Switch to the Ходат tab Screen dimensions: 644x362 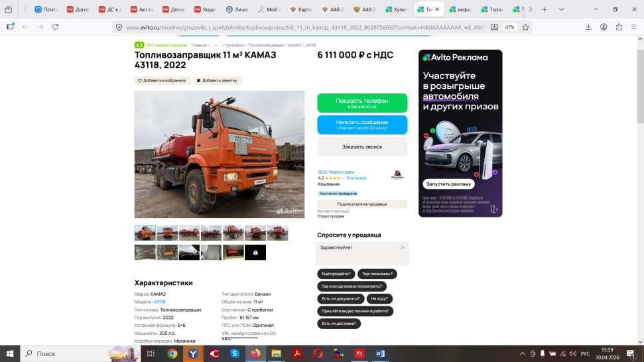pos(206,9)
